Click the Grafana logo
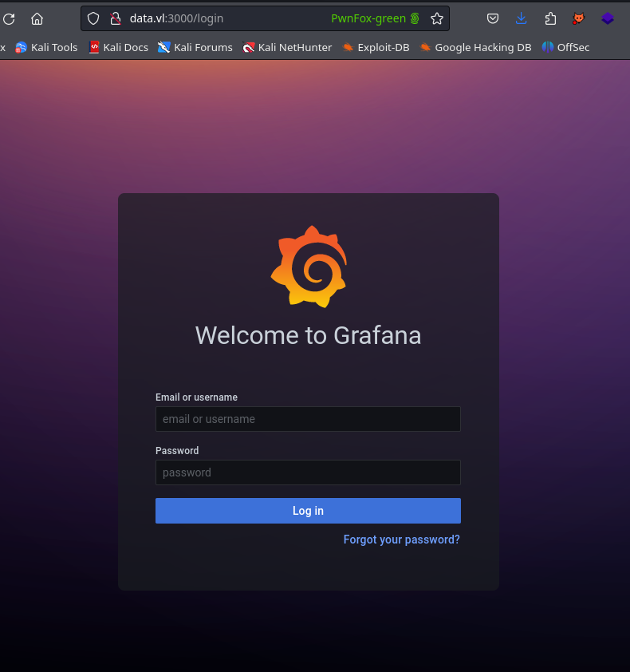 (x=309, y=267)
